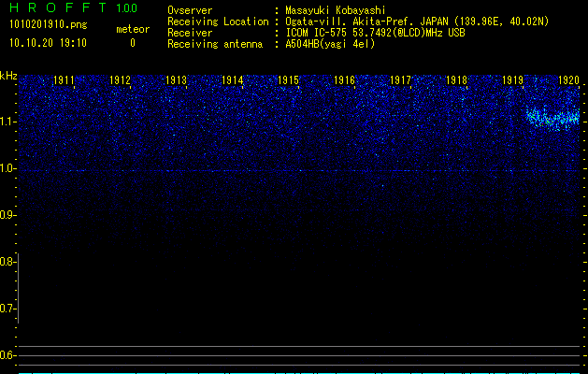This screenshot has height=374, width=588.
Task: Click the meteor label
Action: click(x=133, y=29)
